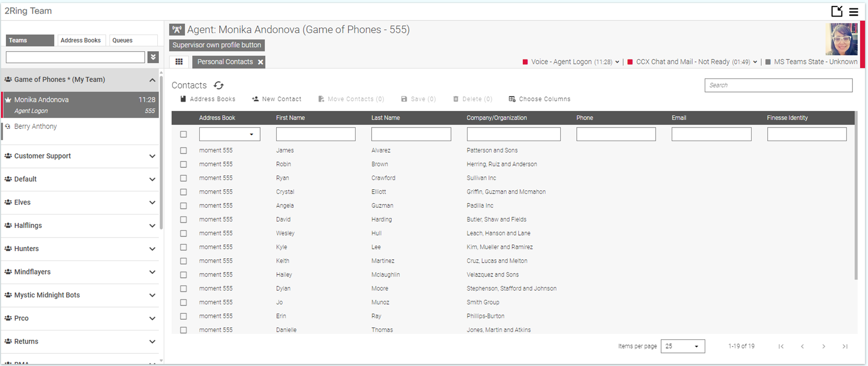Toggle the select-all contacts checkbox
The height and width of the screenshot is (366, 868).
coord(184,134)
